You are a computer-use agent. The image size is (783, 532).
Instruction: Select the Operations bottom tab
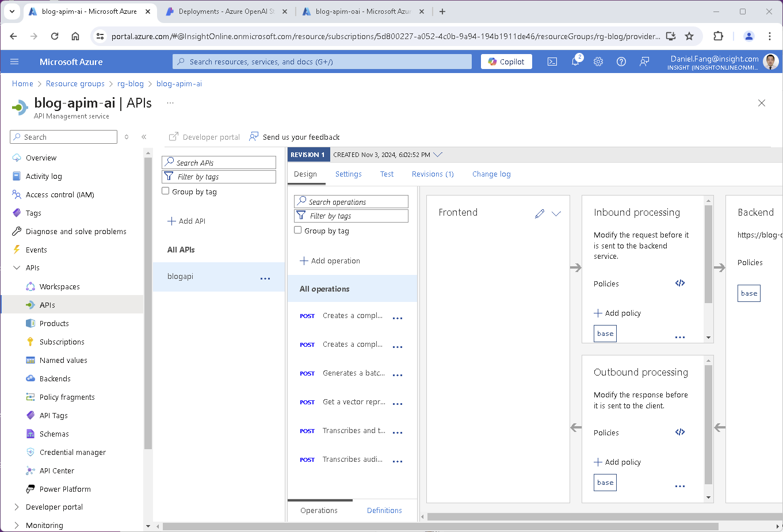pyautogui.click(x=319, y=511)
